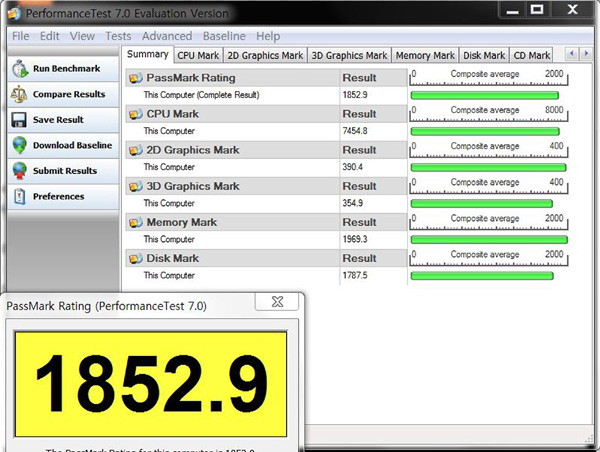Viewport: 600px width, 452px height.
Task: Open the Tests menu
Action: [x=118, y=36]
